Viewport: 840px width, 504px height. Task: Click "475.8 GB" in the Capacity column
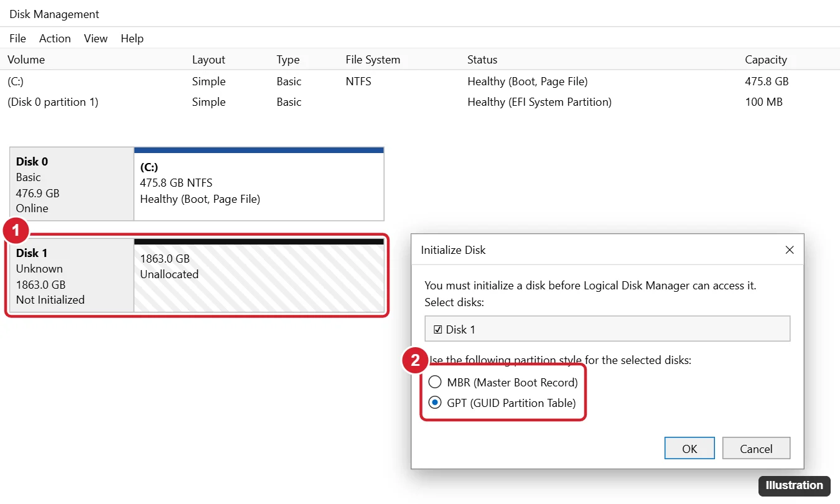pos(767,82)
